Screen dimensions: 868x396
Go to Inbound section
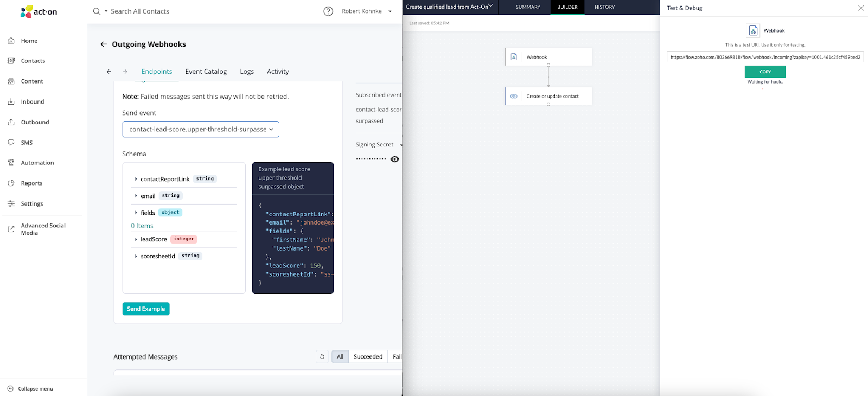(x=33, y=102)
